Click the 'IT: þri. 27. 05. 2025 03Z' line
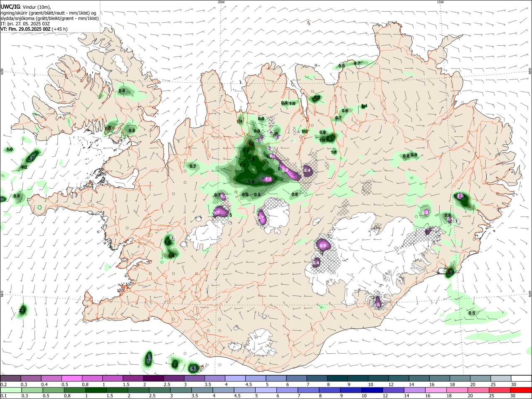Viewport: 532px width, 399px height. click(25, 24)
